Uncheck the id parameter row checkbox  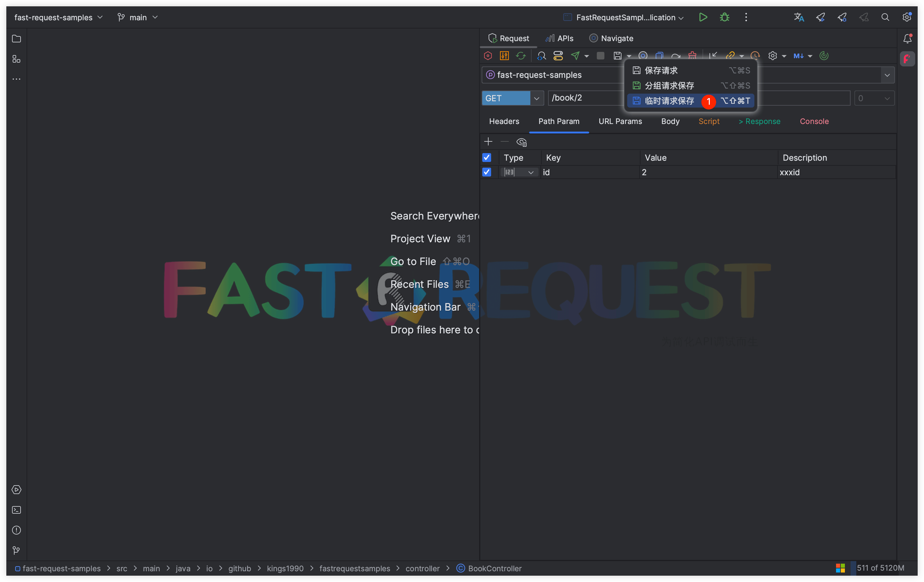click(x=487, y=172)
